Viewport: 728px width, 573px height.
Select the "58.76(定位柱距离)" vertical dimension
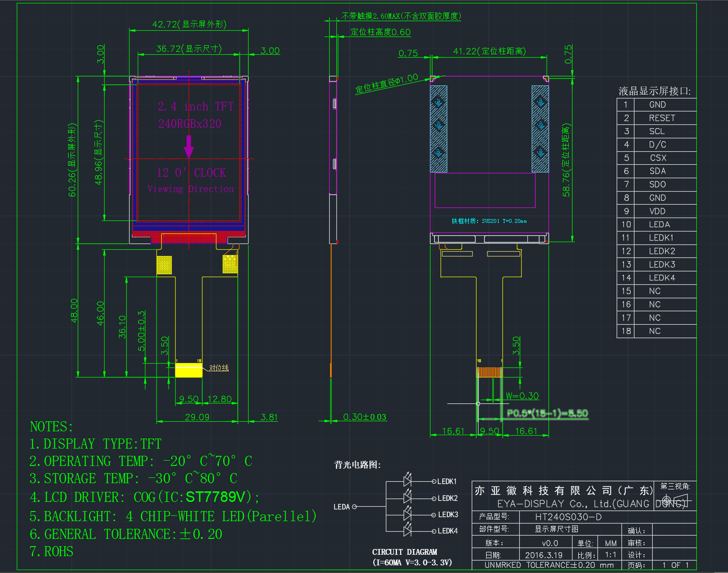click(566, 160)
